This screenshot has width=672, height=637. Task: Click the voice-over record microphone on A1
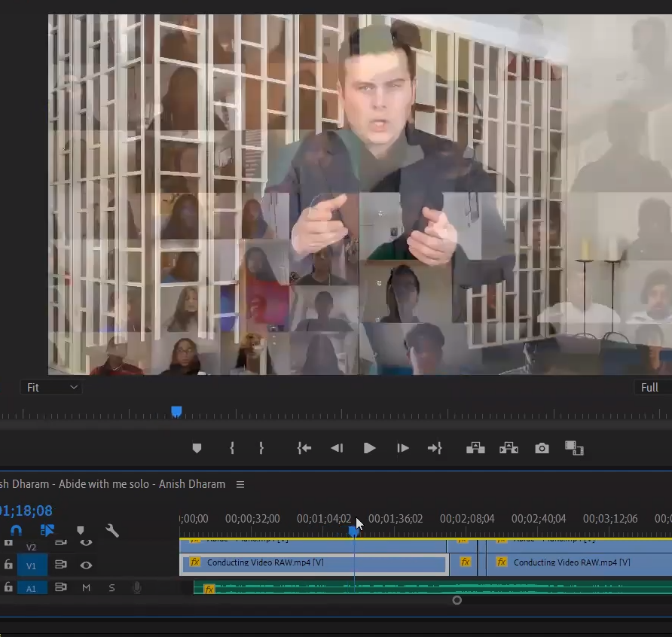[137, 588]
